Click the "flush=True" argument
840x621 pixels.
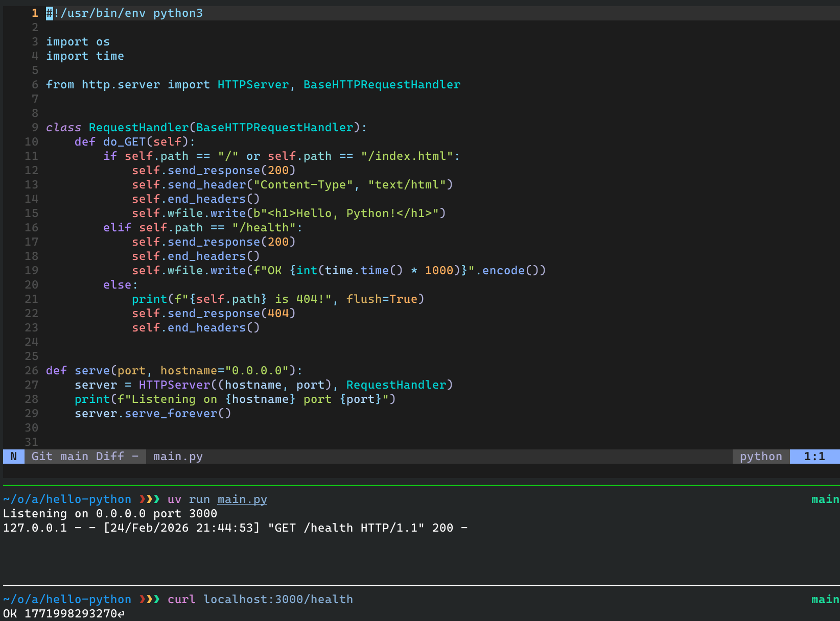click(382, 299)
